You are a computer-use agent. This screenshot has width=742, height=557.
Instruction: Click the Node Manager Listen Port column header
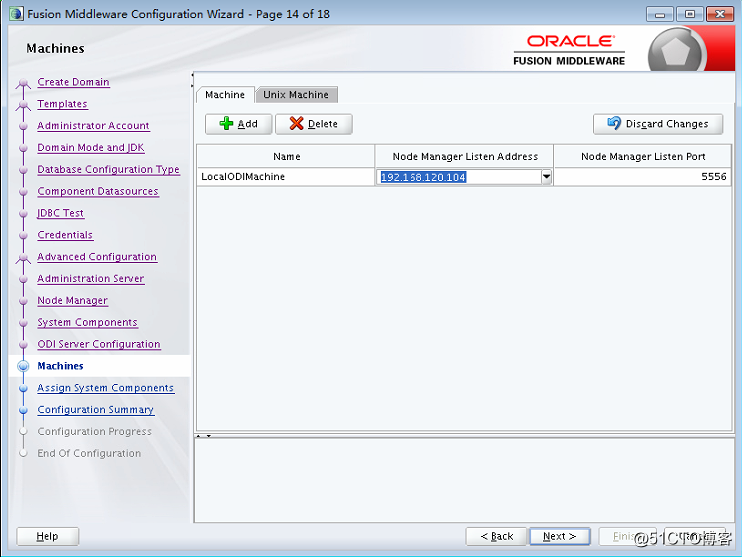[643, 156]
